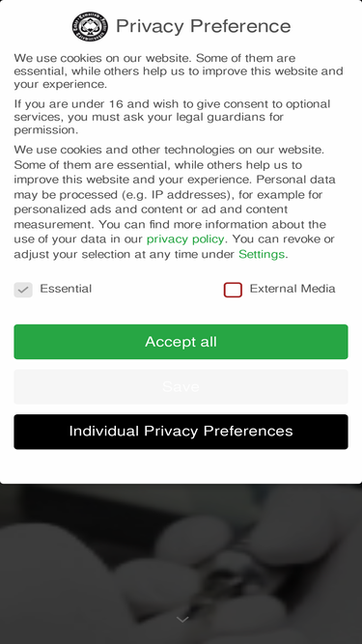This screenshot has height=644, width=362.
Task: Toggle the External Media checkbox
Action: point(233,290)
